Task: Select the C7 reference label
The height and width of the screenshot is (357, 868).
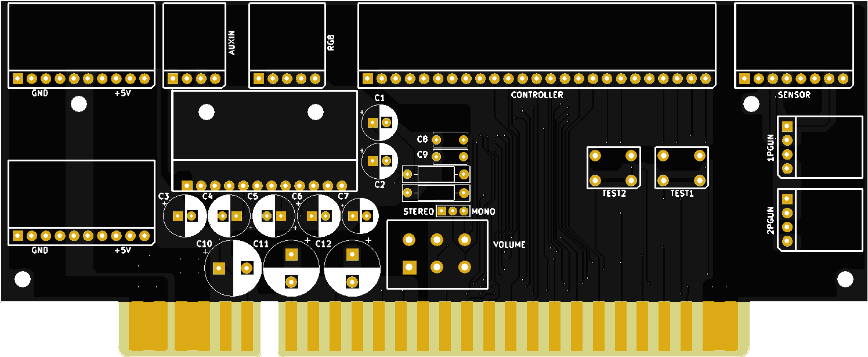Action: (x=343, y=196)
